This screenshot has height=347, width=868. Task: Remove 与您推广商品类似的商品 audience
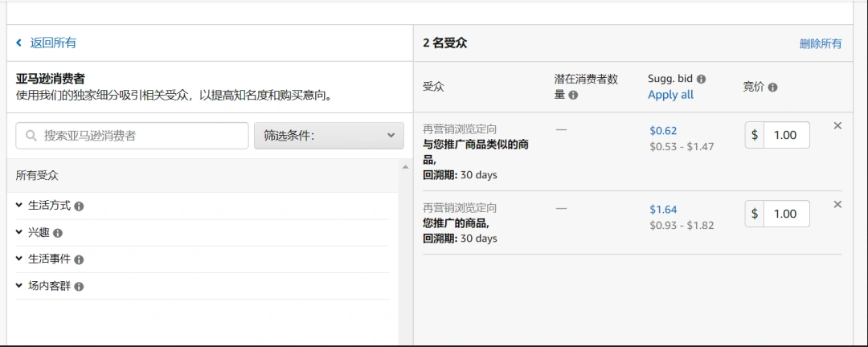tap(837, 125)
